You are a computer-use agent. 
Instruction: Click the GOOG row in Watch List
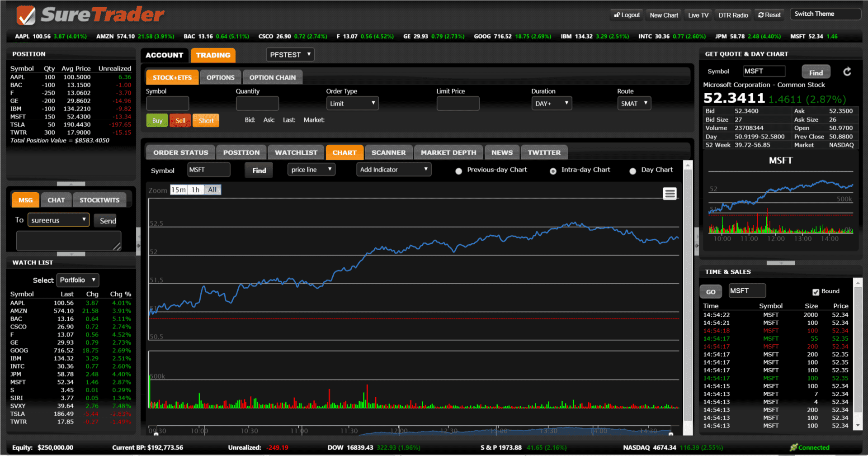pos(71,350)
